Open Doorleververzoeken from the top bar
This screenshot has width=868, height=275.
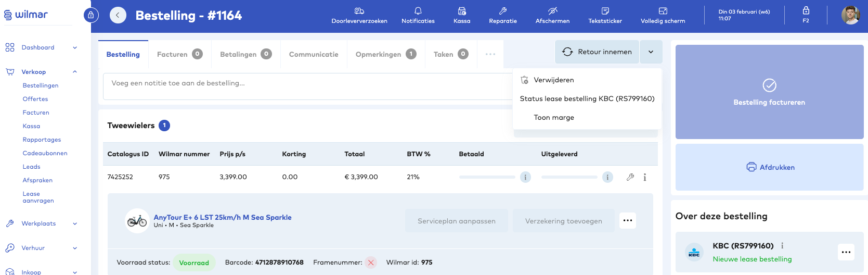tap(359, 16)
